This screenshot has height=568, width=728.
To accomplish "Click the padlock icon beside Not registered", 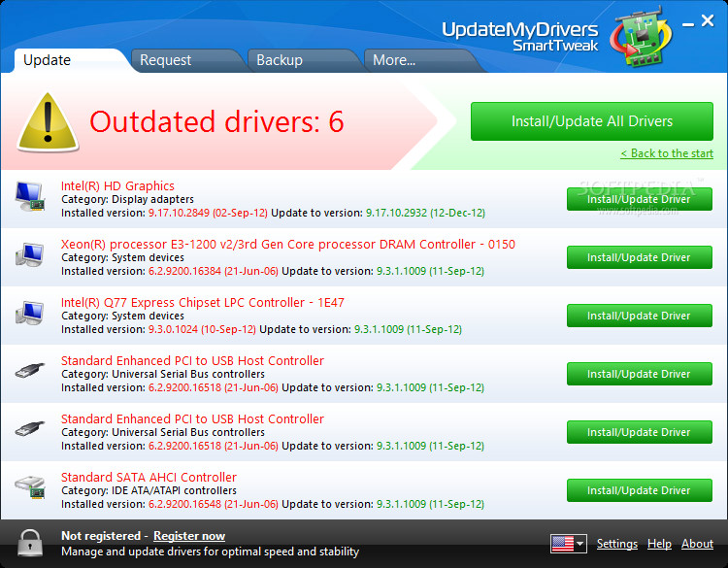I will coord(30,543).
